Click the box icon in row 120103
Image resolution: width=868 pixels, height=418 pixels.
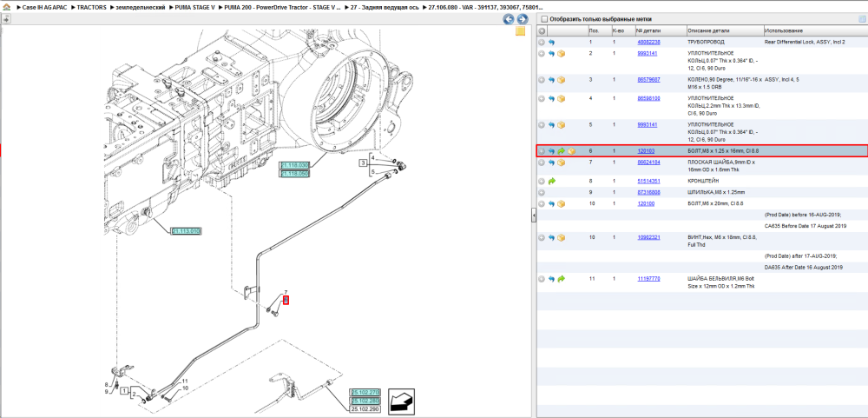[571, 151]
